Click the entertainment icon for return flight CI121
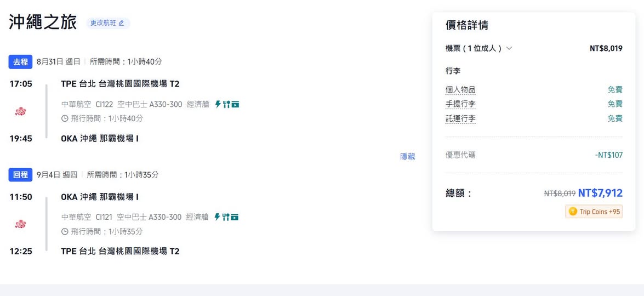644x296 pixels. 235,217
